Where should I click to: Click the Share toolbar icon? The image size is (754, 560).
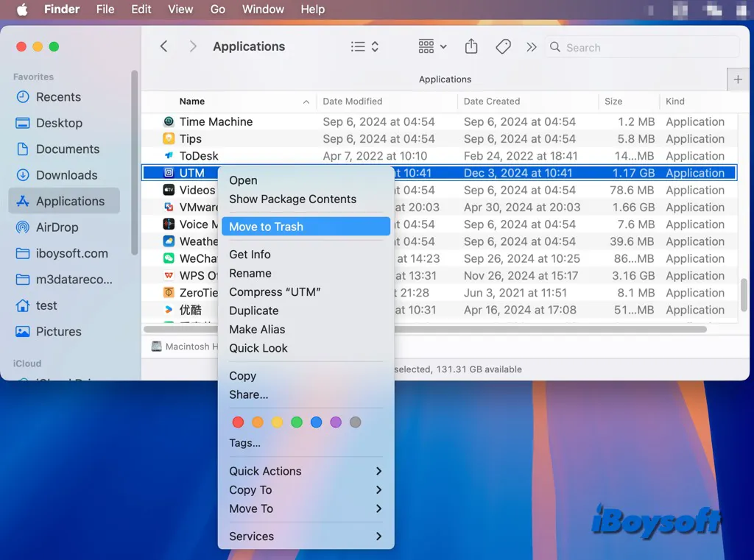(471, 46)
